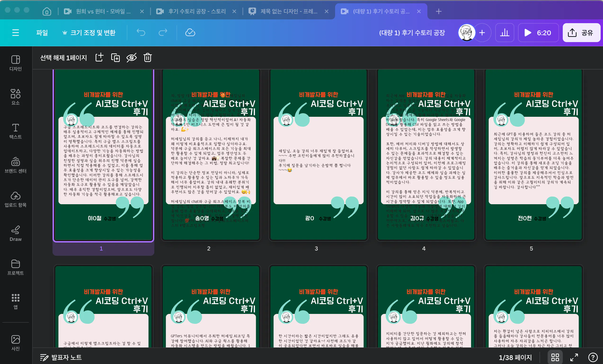Toggle grid view at bottom right
The image size is (603, 364).
(555, 357)
